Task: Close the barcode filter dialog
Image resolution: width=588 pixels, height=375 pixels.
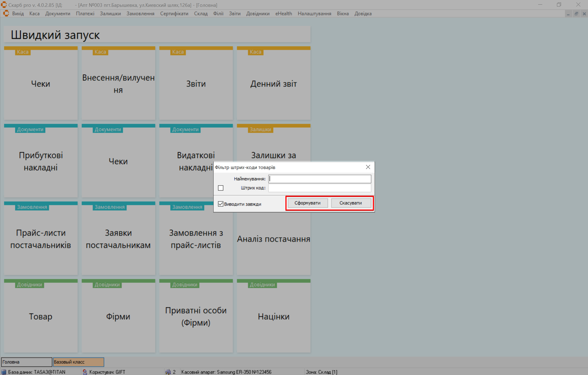Action: pos(368,167)
